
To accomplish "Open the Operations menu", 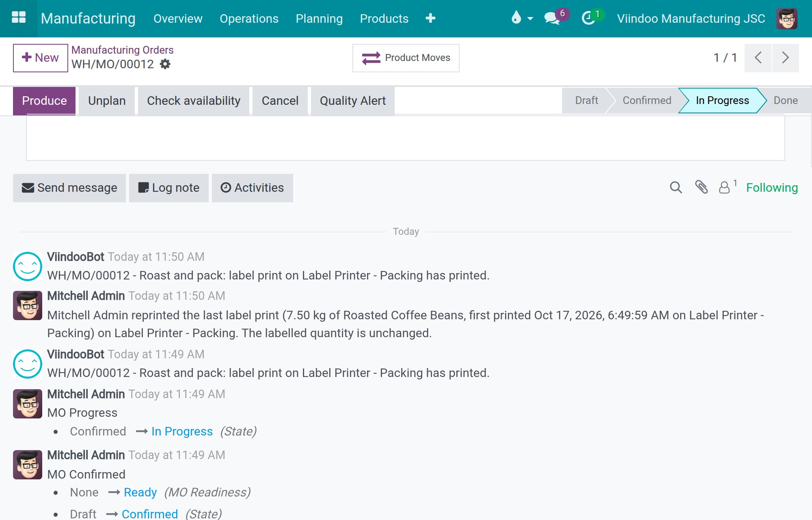I will pyautogui.click(x=249, y=19).
